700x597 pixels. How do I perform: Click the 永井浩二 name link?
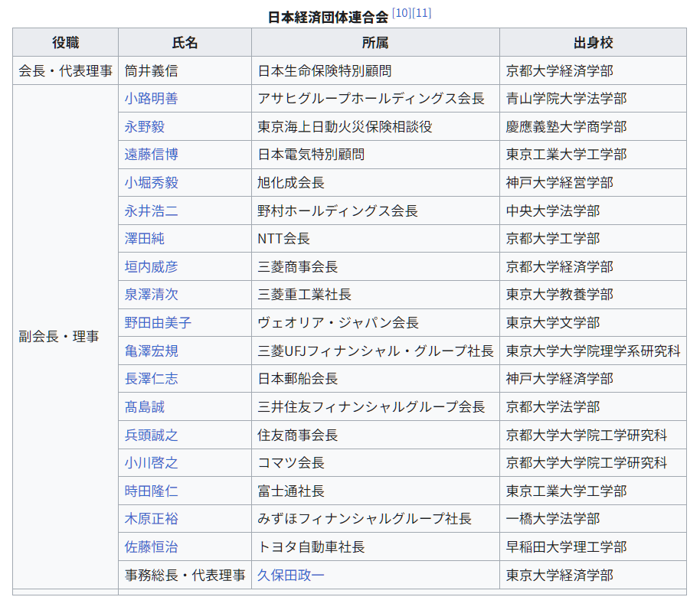151,211
